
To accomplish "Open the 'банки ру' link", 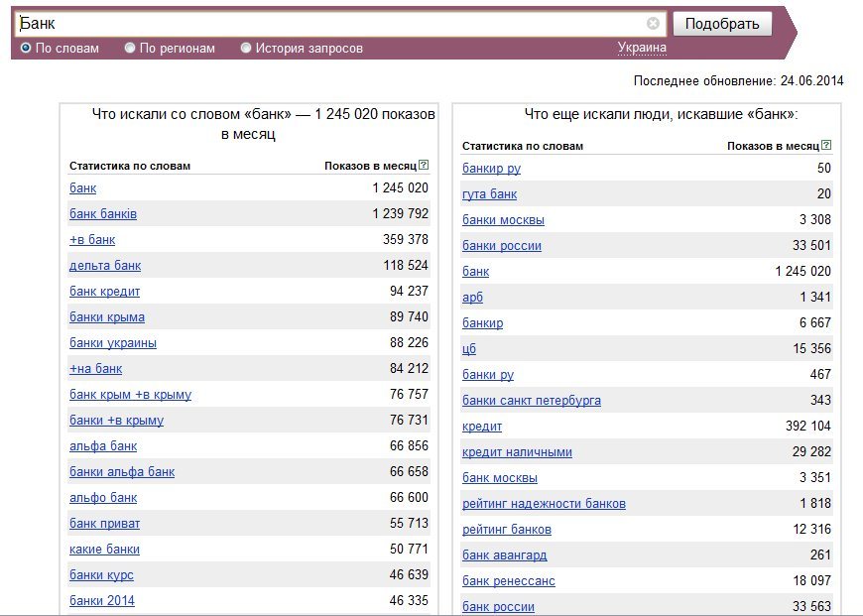I will click(488, 375).
